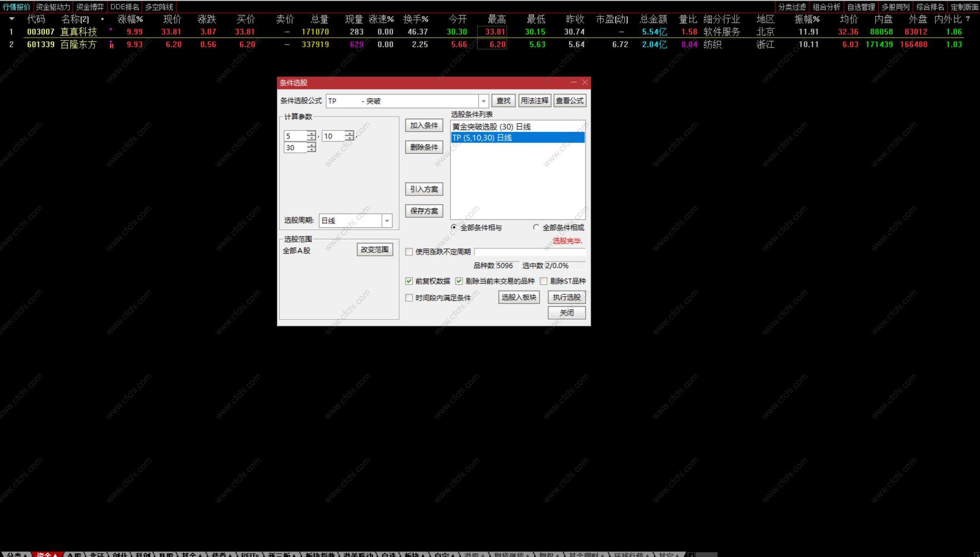Open the 选股周期 日线 dropdown
This screenshot has width=980, height=557.
click(x=387, y=221)
